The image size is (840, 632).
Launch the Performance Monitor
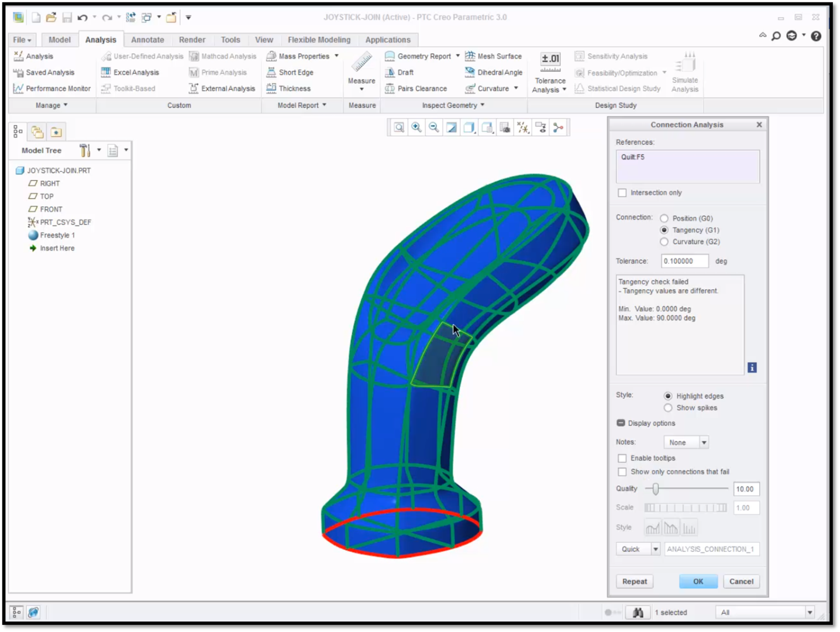point(52,88)
